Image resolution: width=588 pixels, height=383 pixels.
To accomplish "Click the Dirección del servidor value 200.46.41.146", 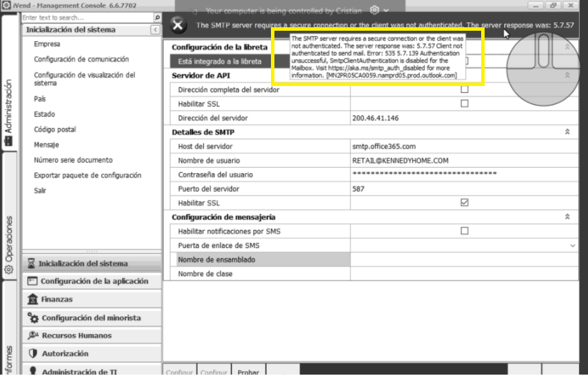I will (464, 118).
